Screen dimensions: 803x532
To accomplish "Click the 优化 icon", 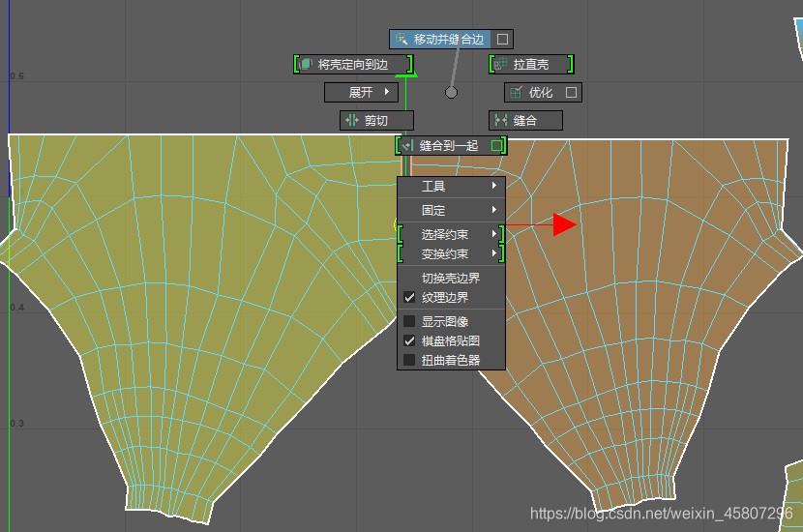I will pyautogui.click(x=517, y=92).
